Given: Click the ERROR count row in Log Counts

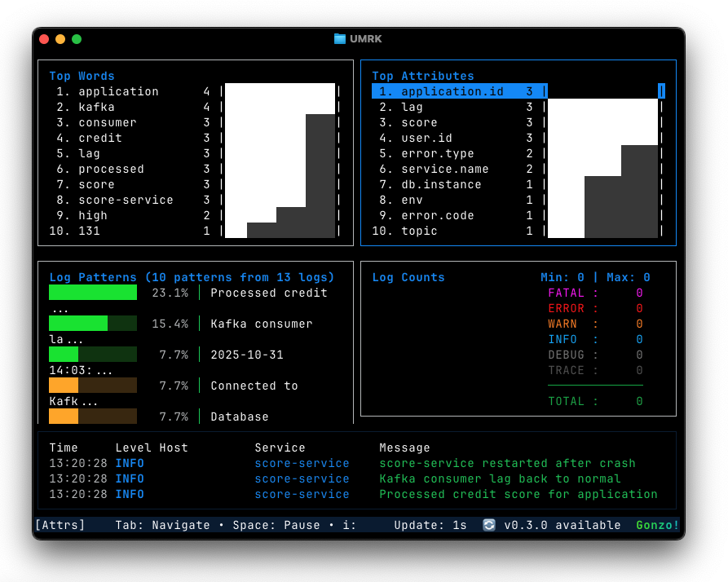Looking at the screenshot, I should coord(595,308).
